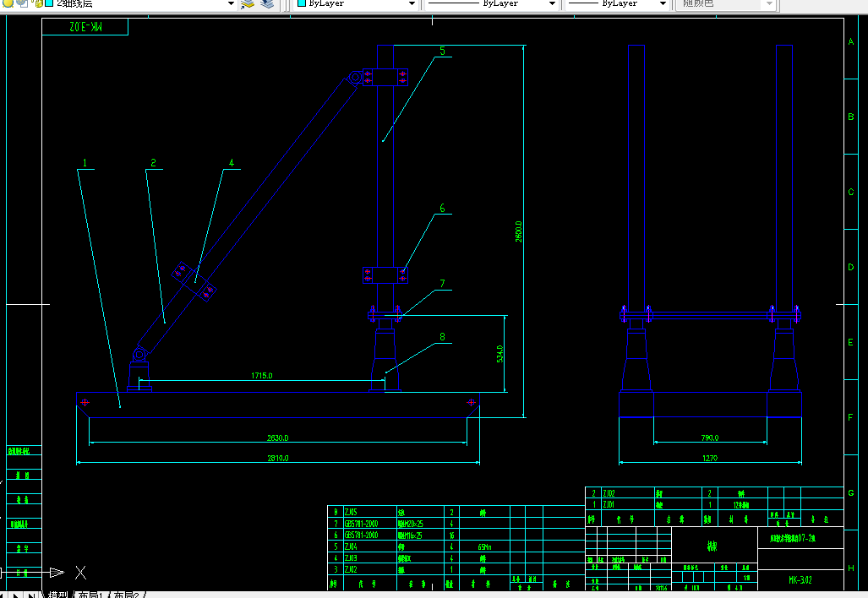The image size is (868, 598).
Task: Open the linetype ByLayer dropdown
Action: 552,4
